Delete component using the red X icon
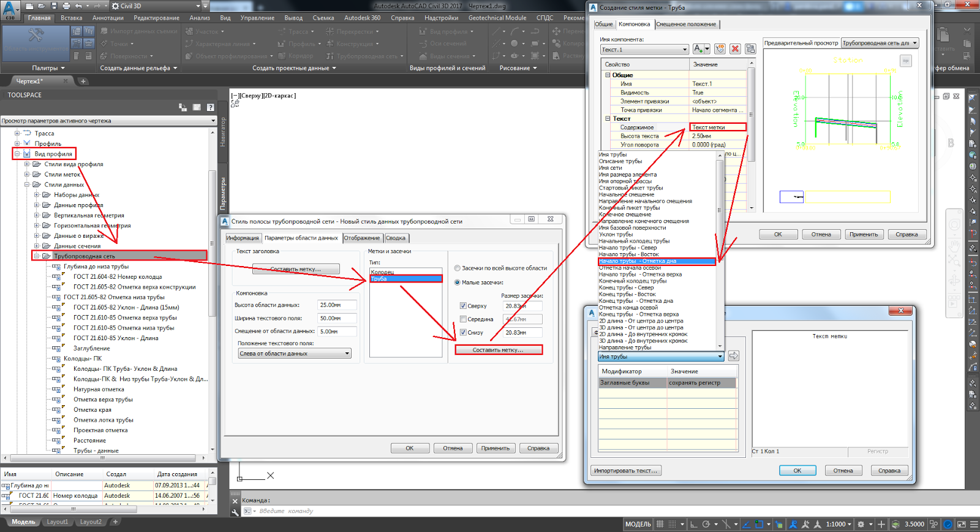The width and height of the screenshot is (980, 532). point(735,49)
